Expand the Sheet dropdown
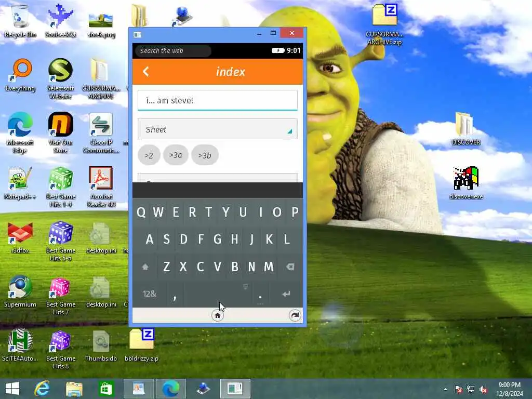Image resolution: width=532 pixels, height=399 pixels. (218, 129)
